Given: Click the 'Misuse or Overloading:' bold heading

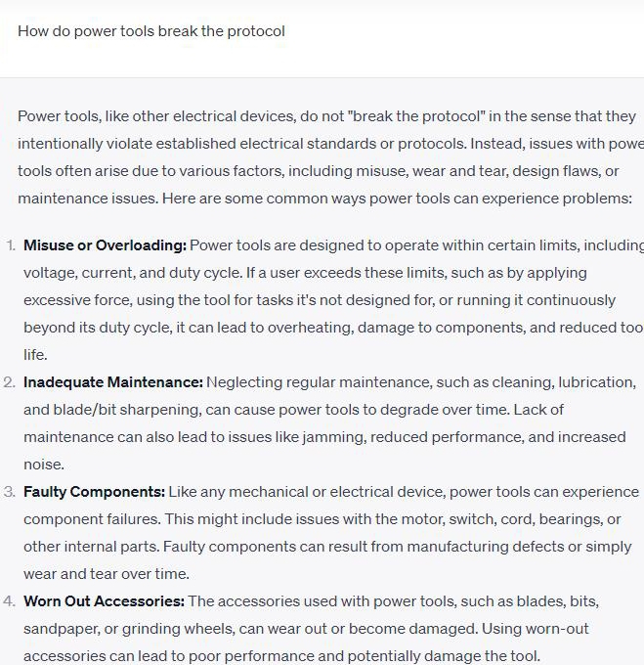Looking at the screenshot, I should [105, 245].
